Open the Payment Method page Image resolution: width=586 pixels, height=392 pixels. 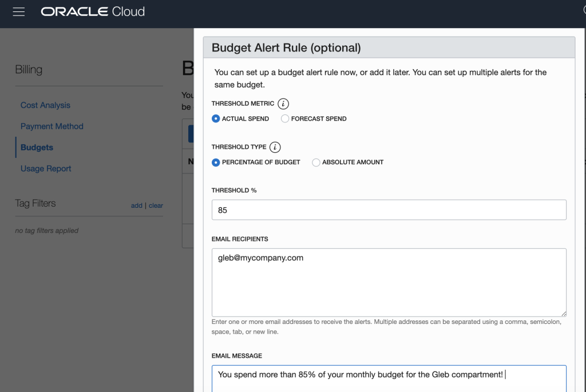tap(52, 126)
